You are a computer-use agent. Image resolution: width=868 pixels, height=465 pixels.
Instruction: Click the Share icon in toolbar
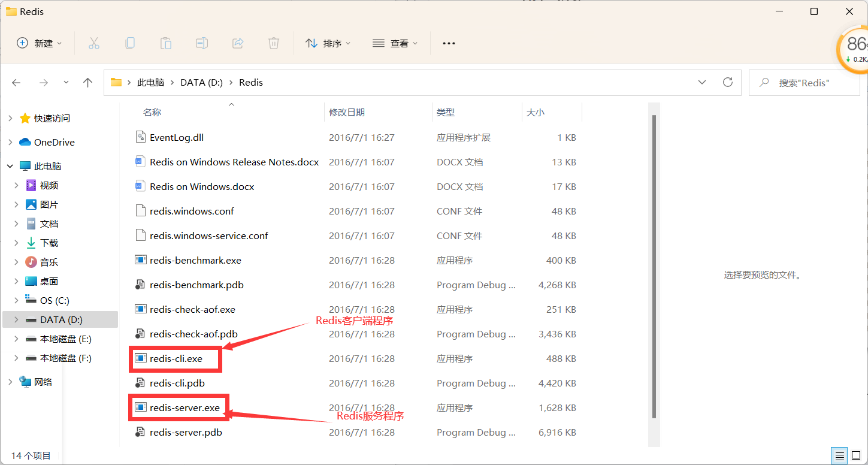[238, 43]
